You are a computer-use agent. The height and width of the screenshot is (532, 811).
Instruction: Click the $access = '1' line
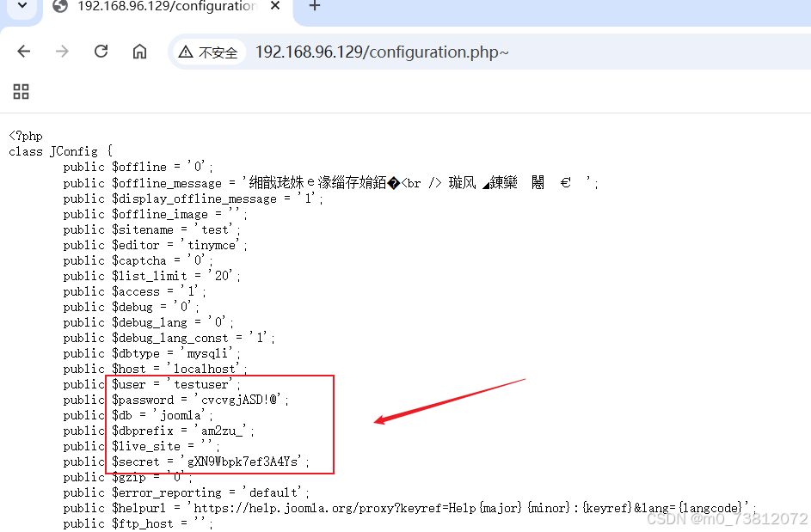tap(134, 291)
